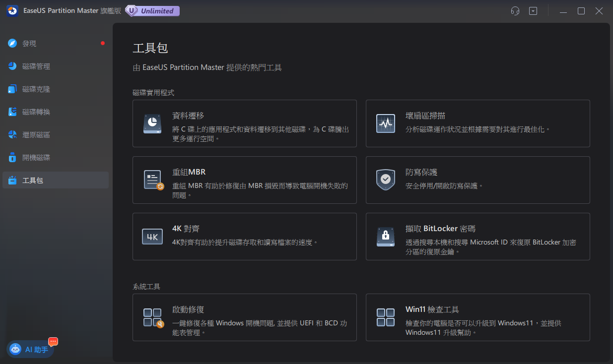The image size is (613, 364).
Task: Go to the 還原磁區 sidebar section
Action: [56, 135]
